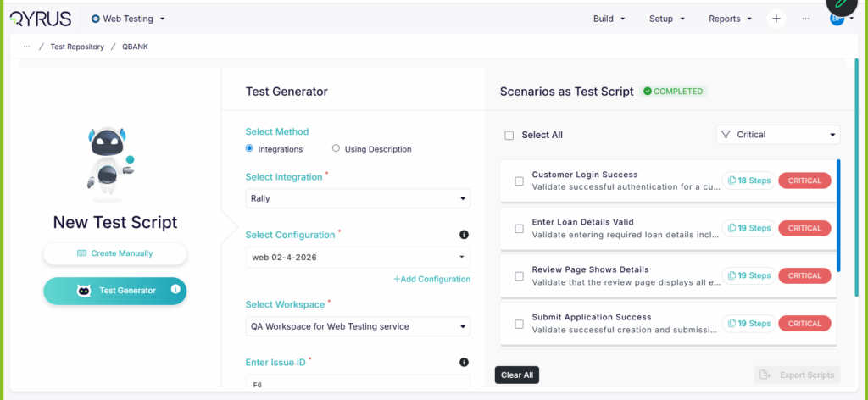Viewport: 868px width, 400px height.
Task: Click the Scenarios as Test Script heading
Action: point(566,92)
